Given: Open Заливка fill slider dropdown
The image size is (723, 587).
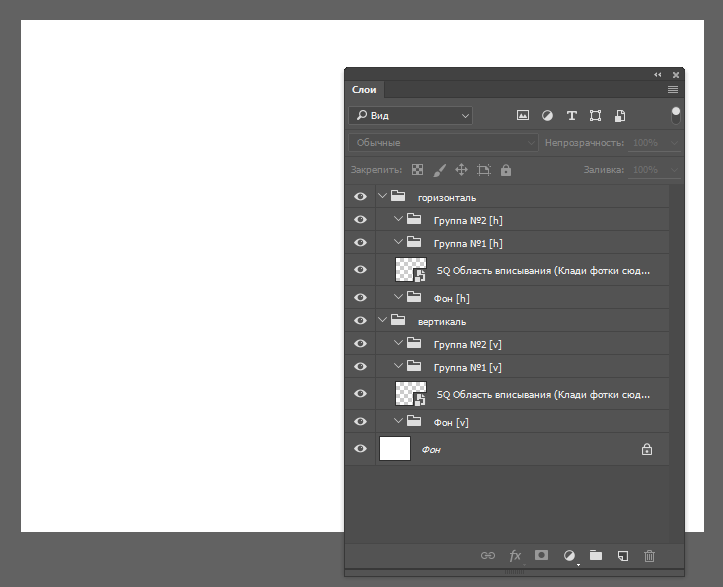Looking at the screenshot, I should [x=674, y=170].
